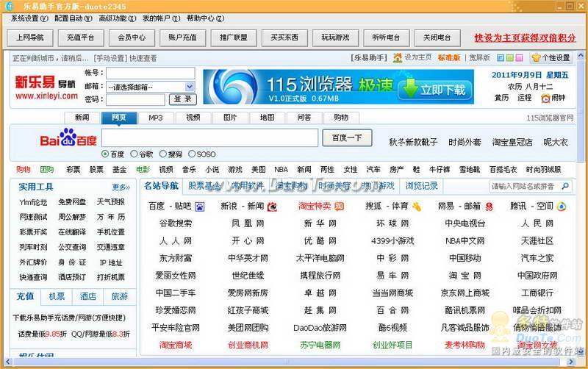This screenshot has height=369, width=588.
Task: Click the icon beside 搜狐·体育
Action: [x=416, y=207]
